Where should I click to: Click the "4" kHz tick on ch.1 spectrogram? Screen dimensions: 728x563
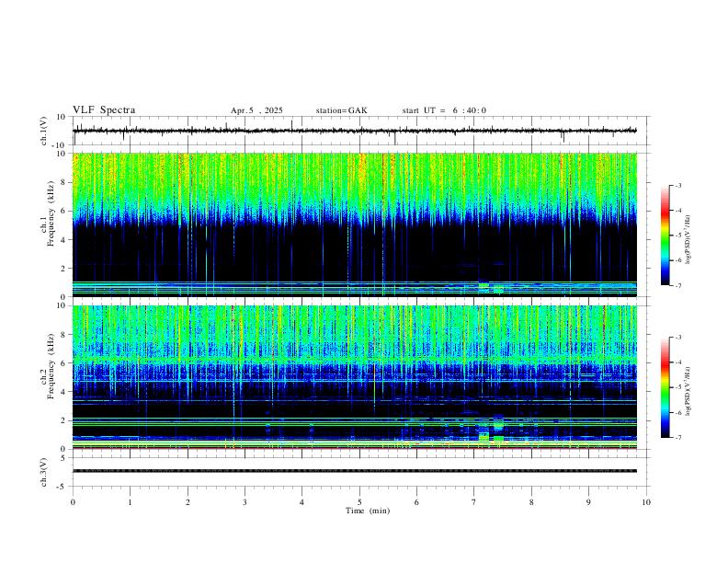pyautogui.click(x=63, y=240)
